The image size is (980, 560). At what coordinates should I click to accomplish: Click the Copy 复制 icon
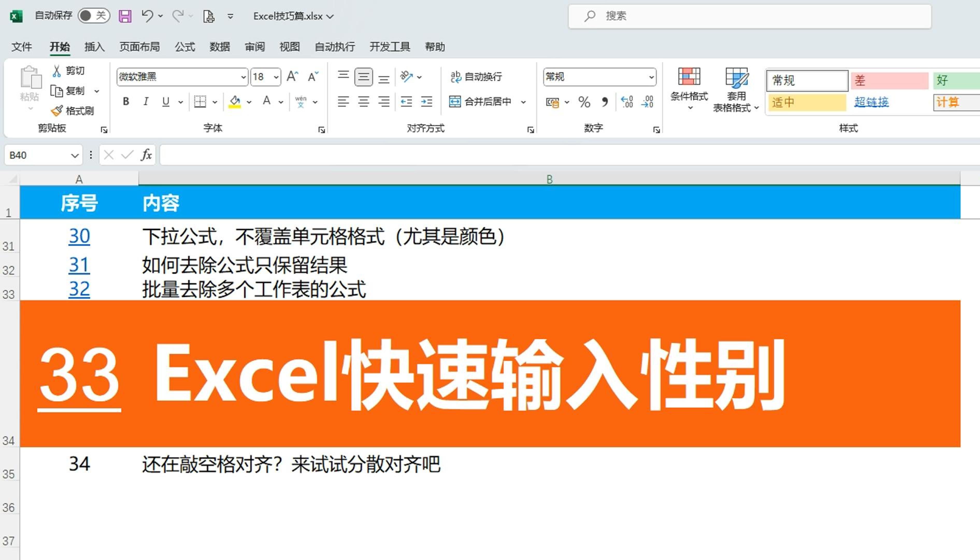(57, 91)
